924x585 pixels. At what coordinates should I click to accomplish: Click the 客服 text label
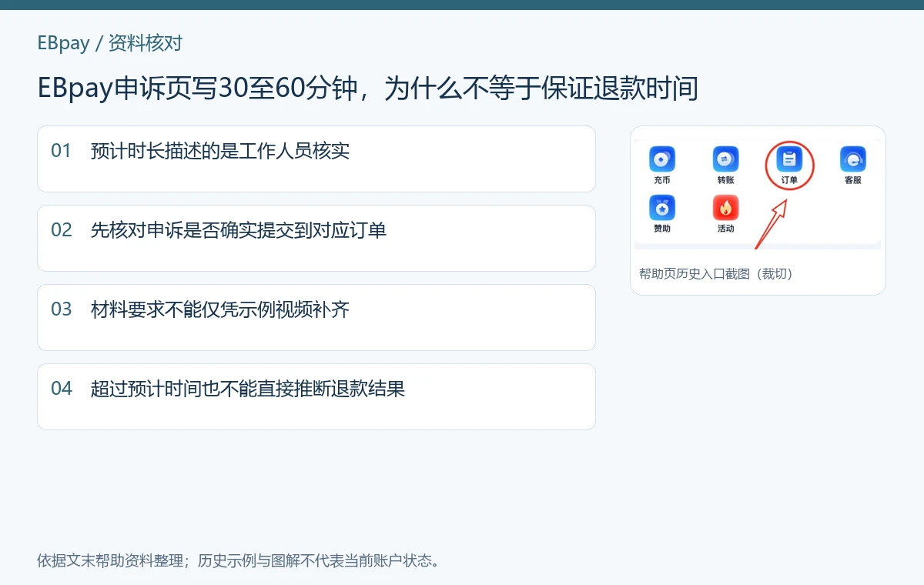click(853, 180)
